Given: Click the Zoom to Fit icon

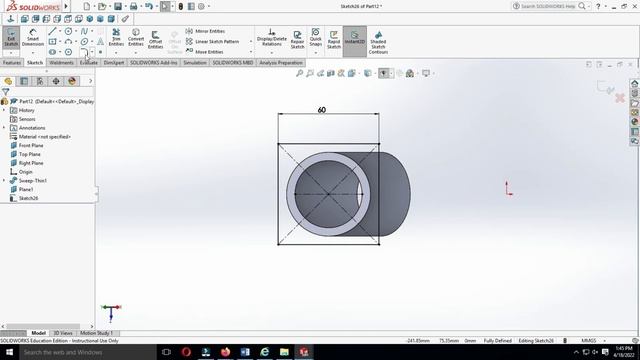Looking at the screenshot, I should [299, 73].
